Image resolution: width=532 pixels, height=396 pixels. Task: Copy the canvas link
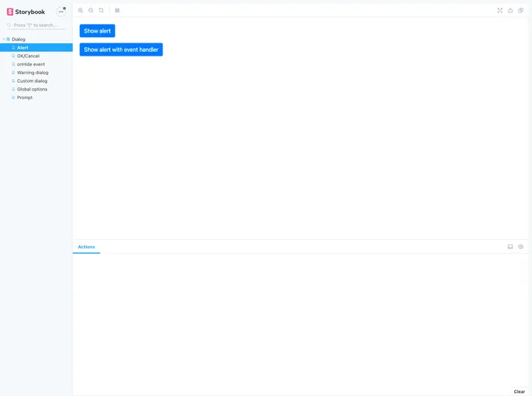(x=520, y=11)
